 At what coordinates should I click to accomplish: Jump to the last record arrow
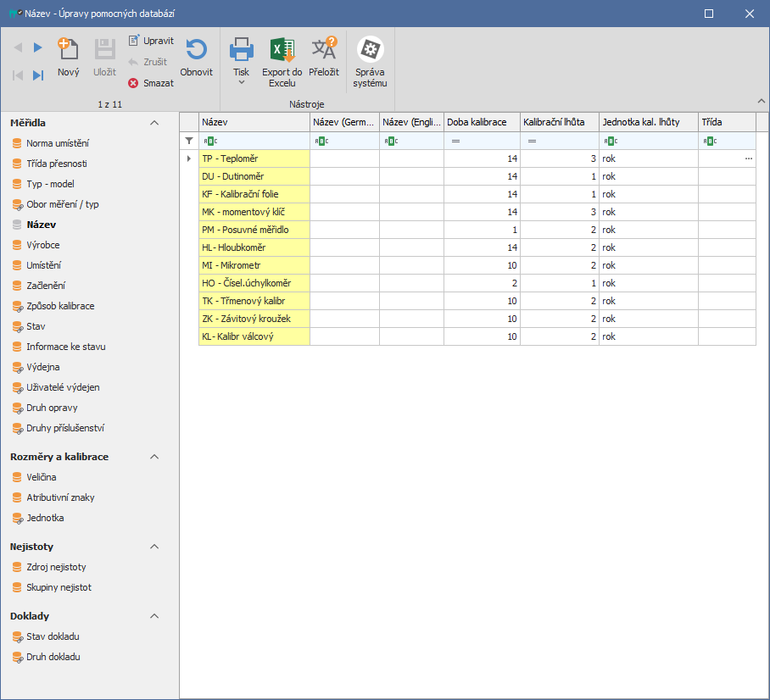coord(38,75)
